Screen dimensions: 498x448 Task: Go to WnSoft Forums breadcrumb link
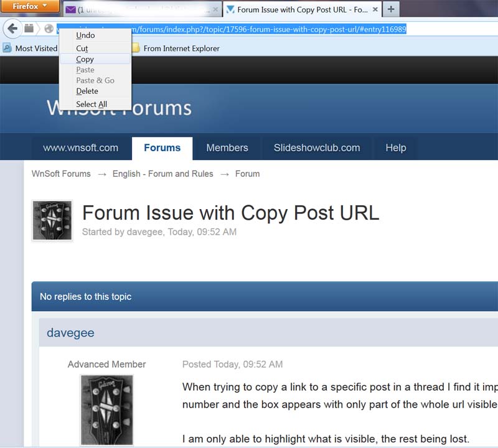61,174
